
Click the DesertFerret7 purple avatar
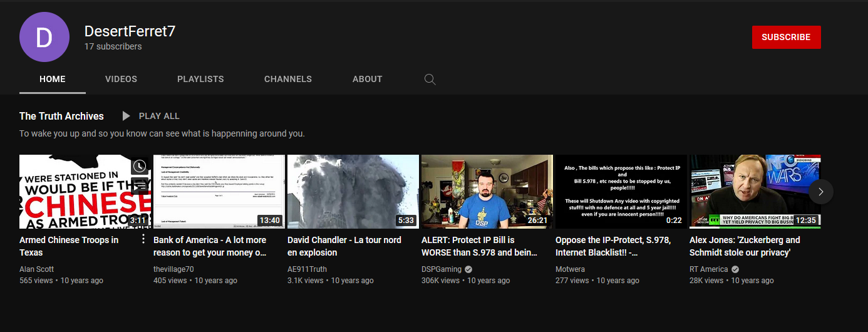[44, 37]
